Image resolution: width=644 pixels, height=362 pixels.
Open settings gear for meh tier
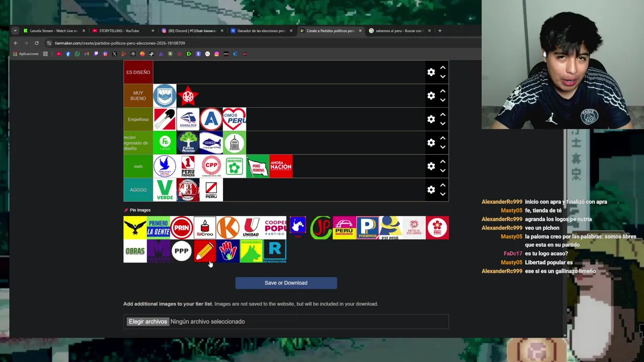[431, 166]
